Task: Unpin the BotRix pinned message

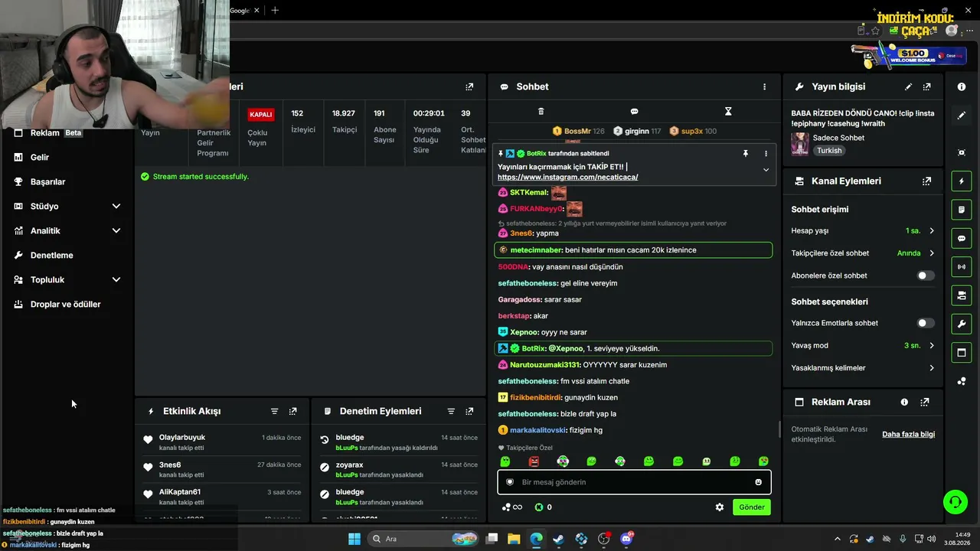Action: [745, 153]
